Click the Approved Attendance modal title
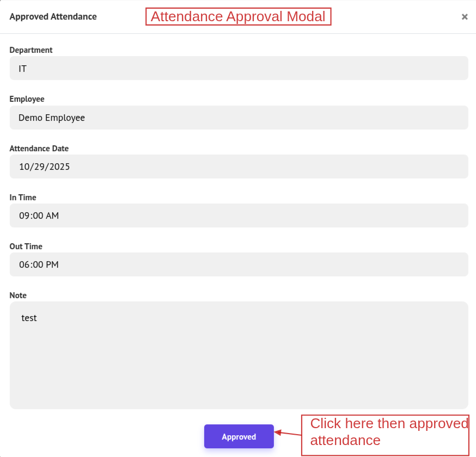 tap(53, 16)
